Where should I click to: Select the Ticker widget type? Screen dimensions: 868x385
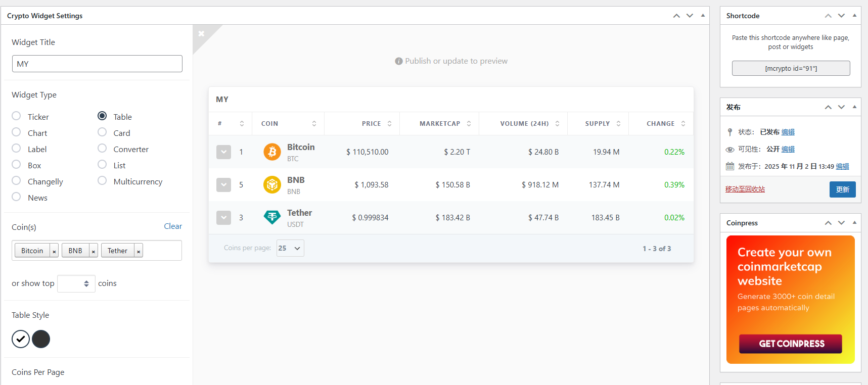(x=17, y=116)
